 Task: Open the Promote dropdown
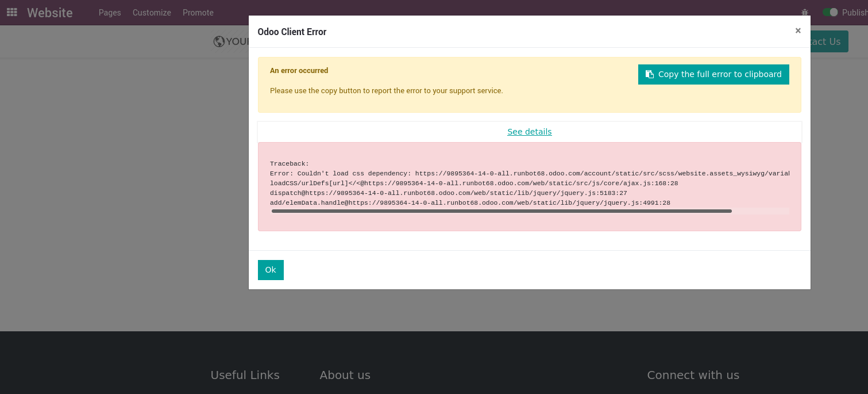pyautogui.click(x=198, y=12)
